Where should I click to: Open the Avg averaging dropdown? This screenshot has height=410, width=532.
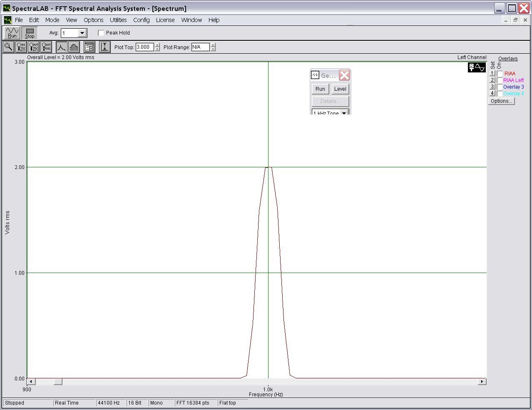82,33
